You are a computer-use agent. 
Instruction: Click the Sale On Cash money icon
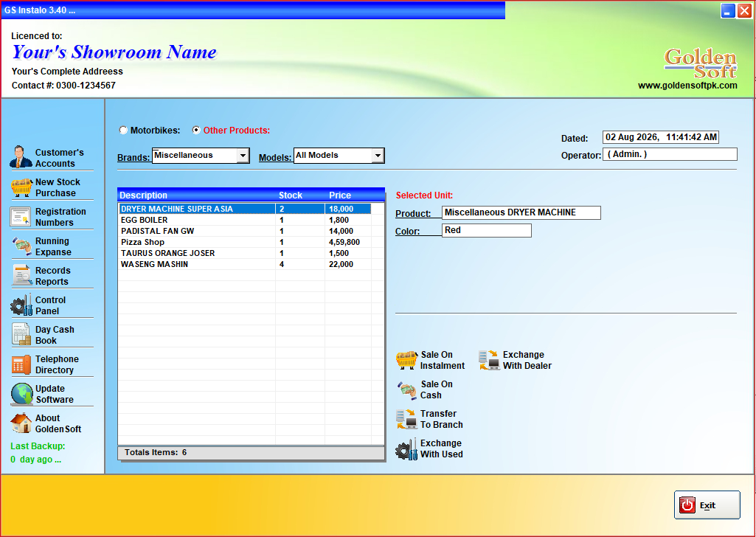[x=407, y=390]
